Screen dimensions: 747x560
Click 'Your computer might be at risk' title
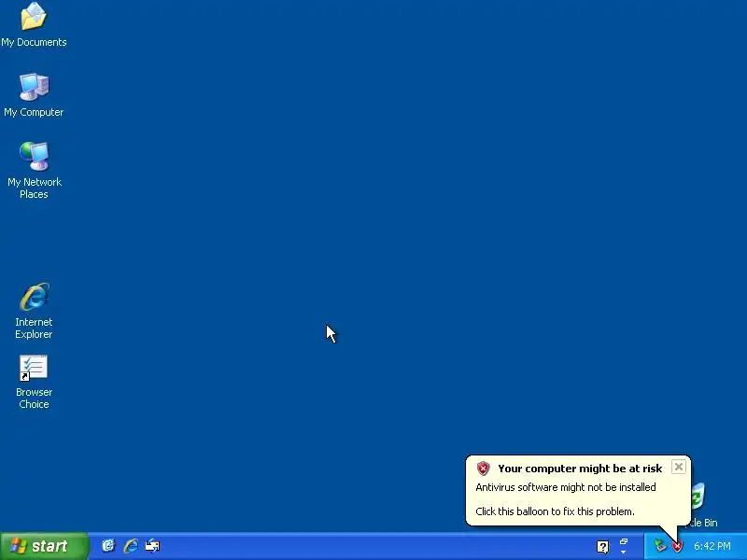pos(580,469)
